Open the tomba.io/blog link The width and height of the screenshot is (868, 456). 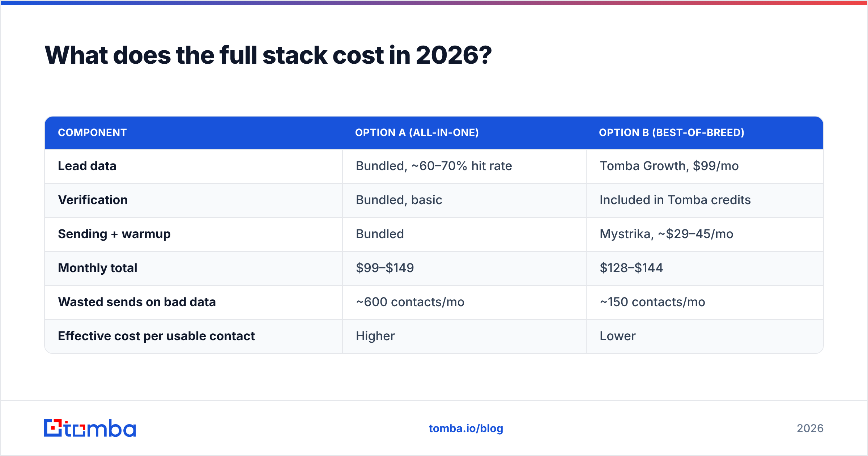click(x=466, y=428)
